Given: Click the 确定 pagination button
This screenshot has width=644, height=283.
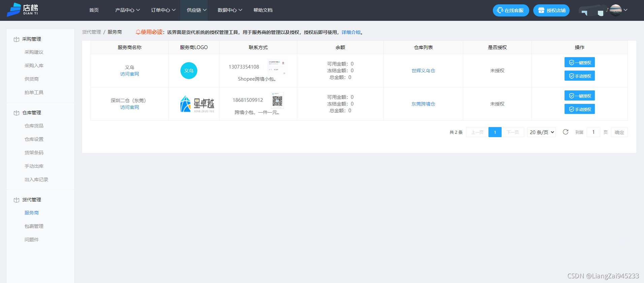Looking at the screenshot, I should coord(619,132).
